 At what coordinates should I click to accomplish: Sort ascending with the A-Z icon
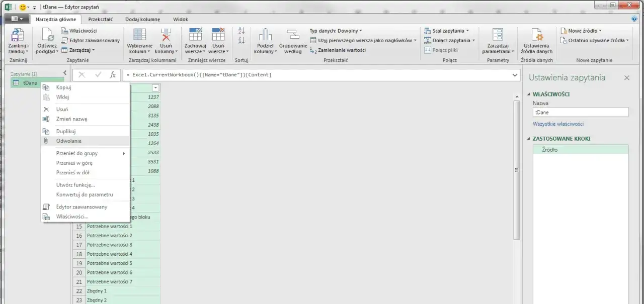(x=242, y=31)
